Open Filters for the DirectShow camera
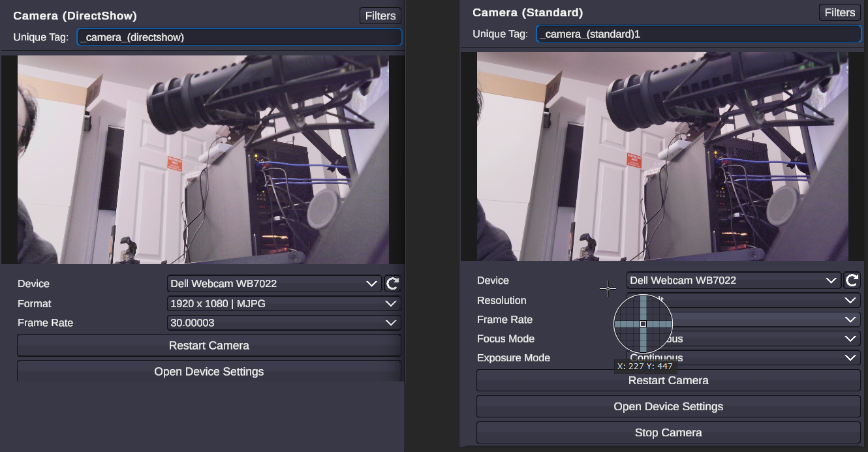The height and width of the screenshot is (452, 868). point(380,15)
